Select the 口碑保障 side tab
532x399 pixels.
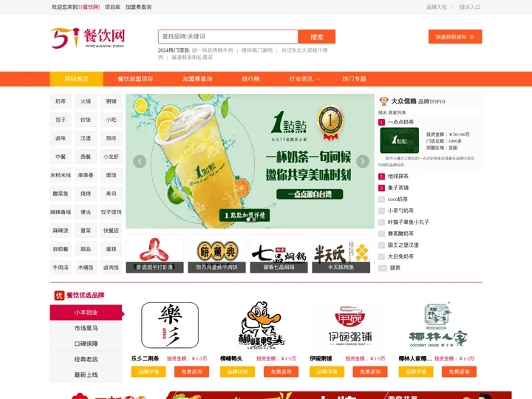(86, 344)
